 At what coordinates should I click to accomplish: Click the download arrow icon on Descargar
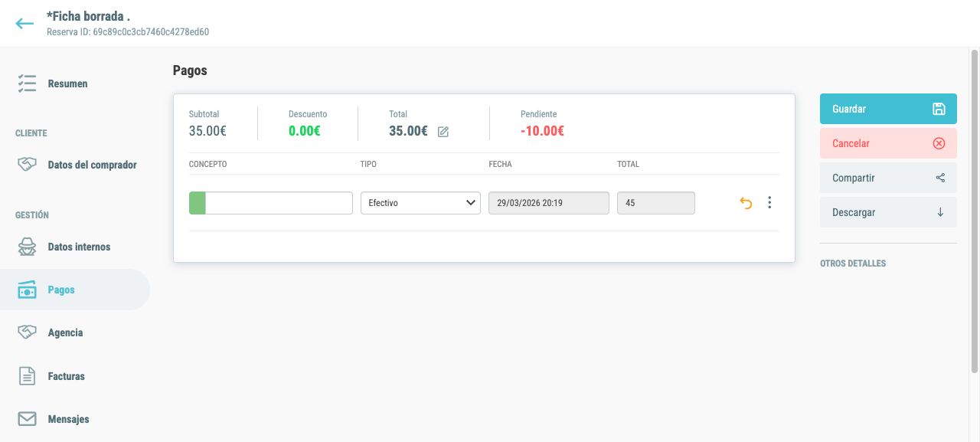point(940,212)
